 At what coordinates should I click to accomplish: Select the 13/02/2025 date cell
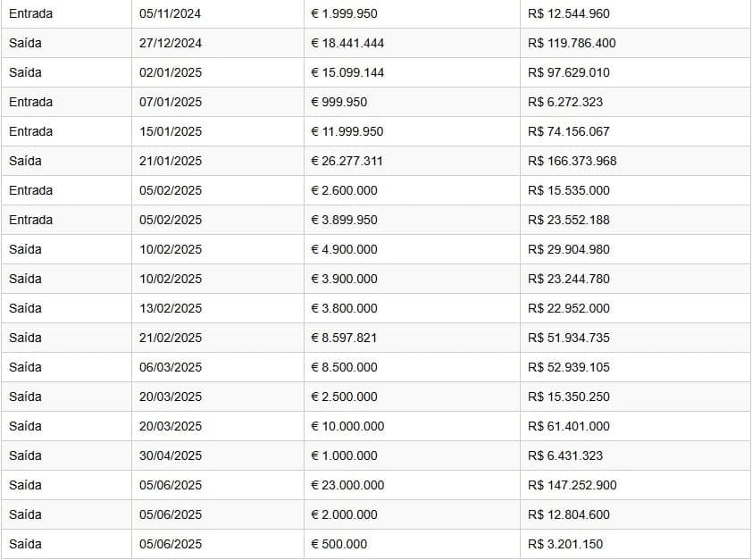171,308
